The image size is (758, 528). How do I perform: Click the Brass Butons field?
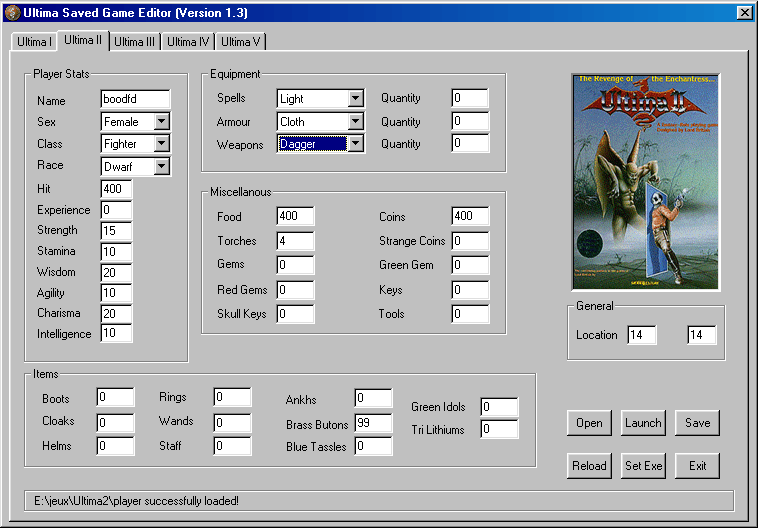(373, 423)
